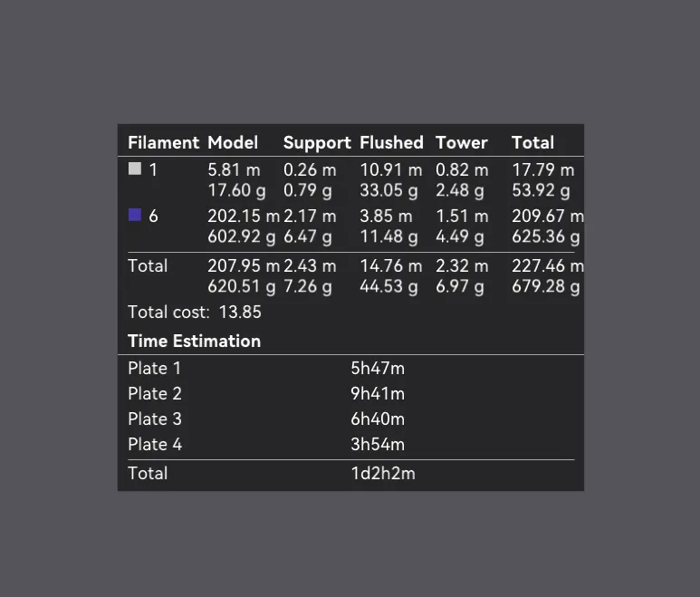Select the Plate 1 time row
Image resolution: width=700 pixels, height=597 pixels.
(350, 369)
